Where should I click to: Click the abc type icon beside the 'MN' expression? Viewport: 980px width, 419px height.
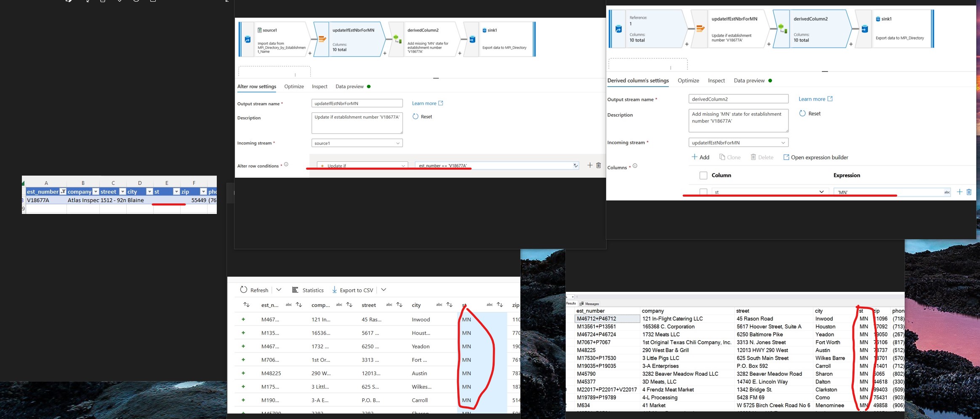click(x=947, y=192)
